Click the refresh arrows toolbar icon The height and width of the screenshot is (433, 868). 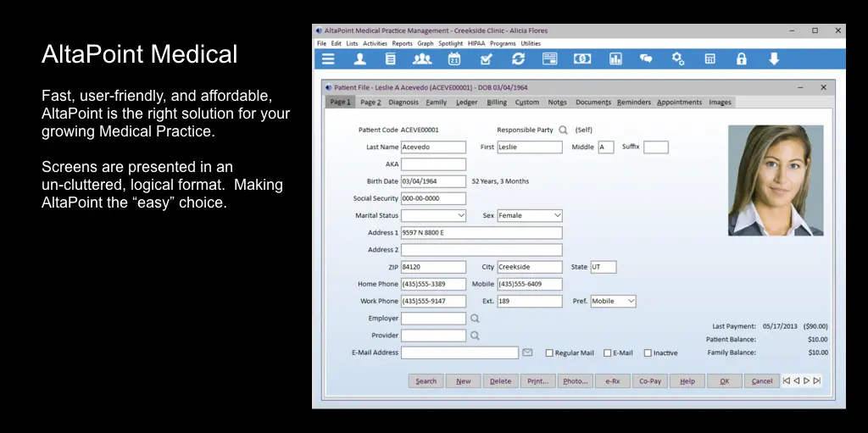pos(518,58)
